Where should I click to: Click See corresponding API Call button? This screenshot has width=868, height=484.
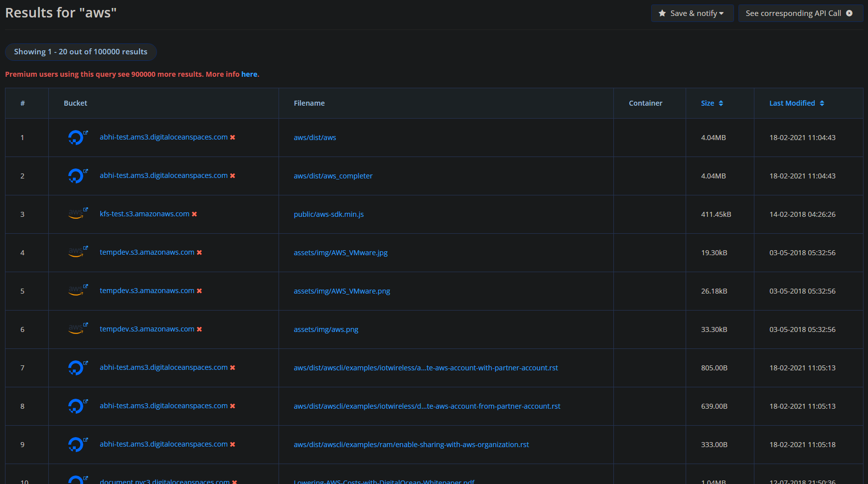[x=799, y=13]
